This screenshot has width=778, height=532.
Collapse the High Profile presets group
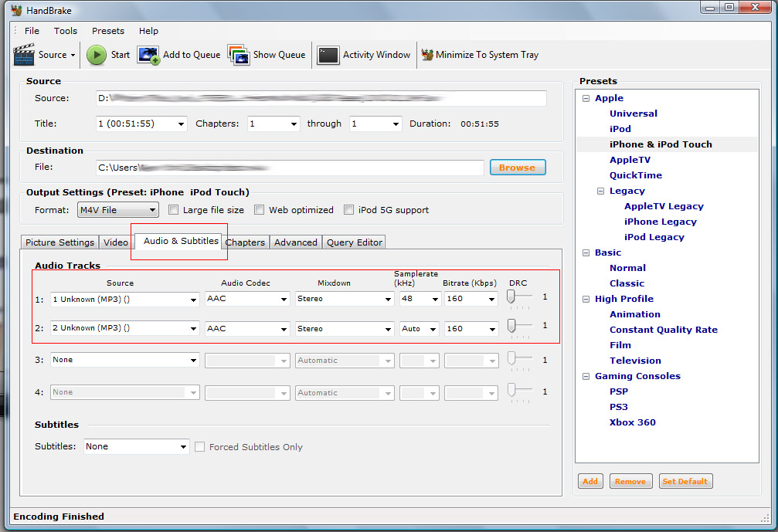[x=586, y=299]
